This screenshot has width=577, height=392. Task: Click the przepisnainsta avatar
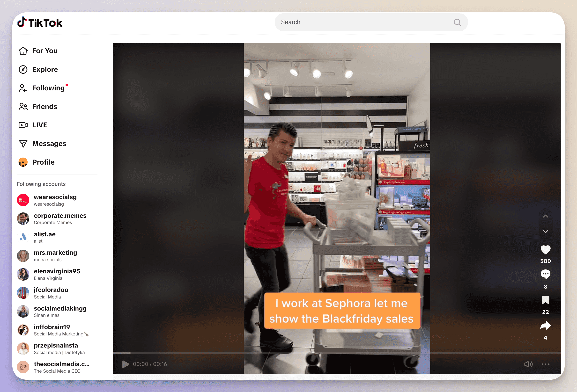[x=23, y=348]
